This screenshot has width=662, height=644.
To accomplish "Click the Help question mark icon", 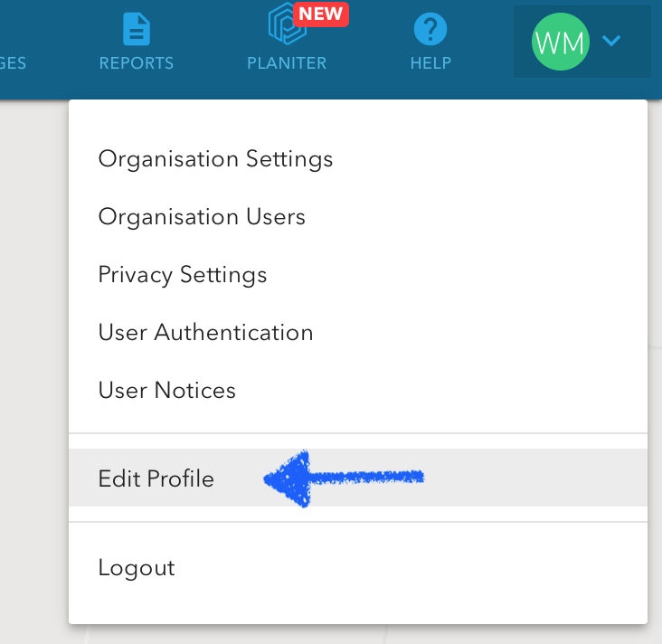I will coord(430,29).
